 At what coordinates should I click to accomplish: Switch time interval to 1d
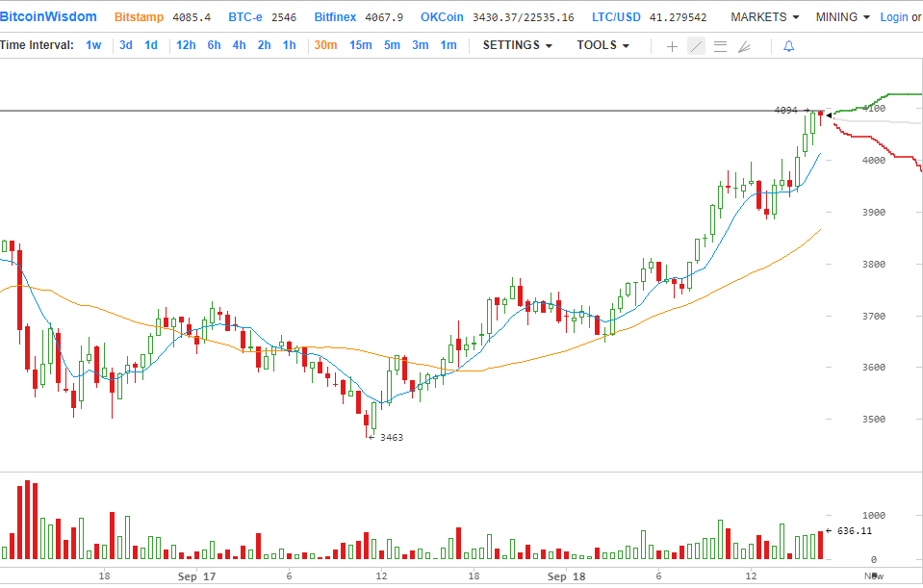click(x=151, y=45)
